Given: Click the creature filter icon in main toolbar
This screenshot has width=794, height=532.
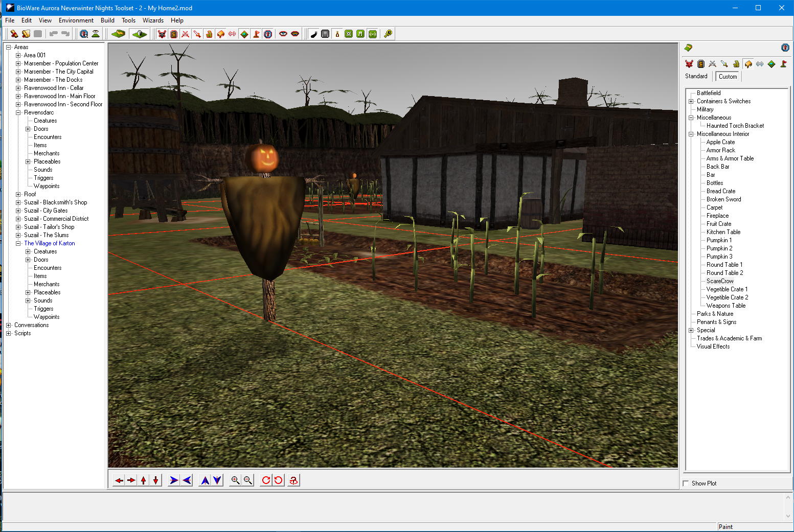Looking at the screenshot, I should 162,34.
